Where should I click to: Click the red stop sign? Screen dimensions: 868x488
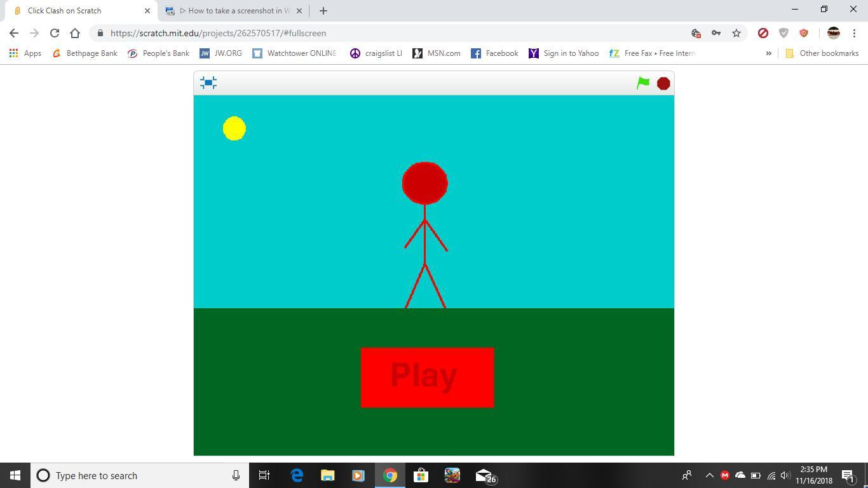[x=663, y=83]
